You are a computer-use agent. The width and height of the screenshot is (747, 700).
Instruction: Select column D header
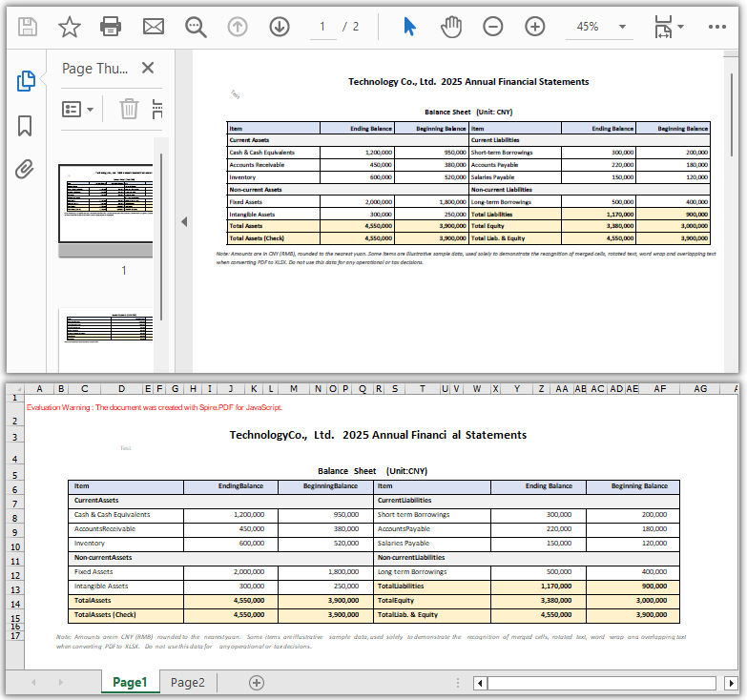tap(121, 388)
